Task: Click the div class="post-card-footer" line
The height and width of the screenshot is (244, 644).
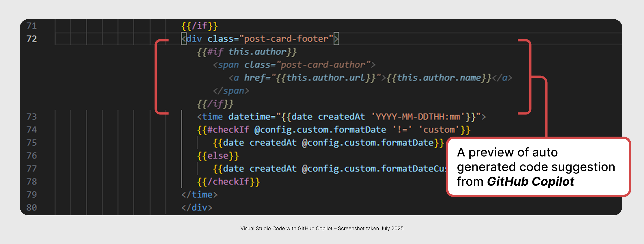Action: [260, 39]
